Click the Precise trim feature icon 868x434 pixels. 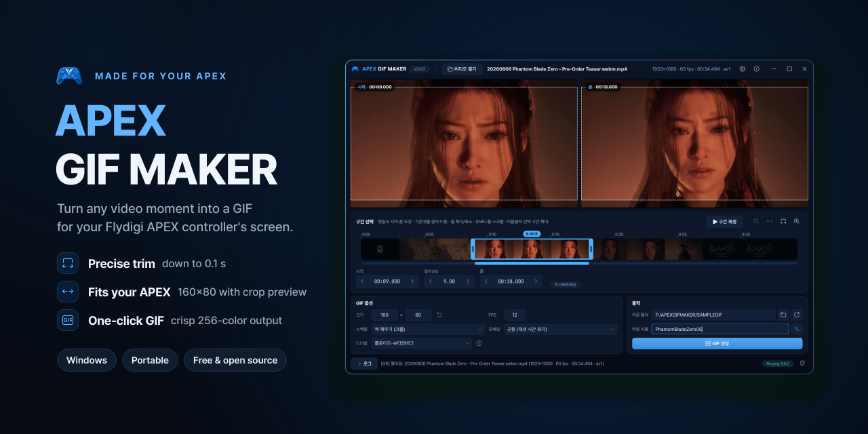click(68, 263)
